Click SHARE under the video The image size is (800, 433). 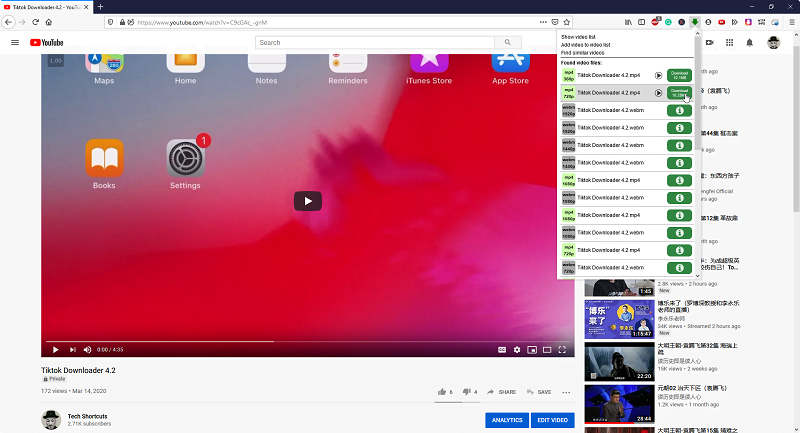pyautogui.click(x=502, y=392)
